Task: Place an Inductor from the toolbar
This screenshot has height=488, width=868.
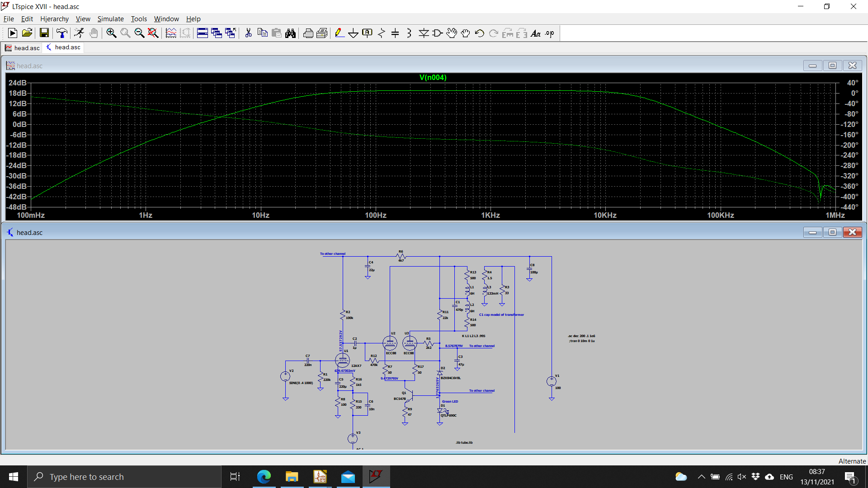Action: click(409, 33)
